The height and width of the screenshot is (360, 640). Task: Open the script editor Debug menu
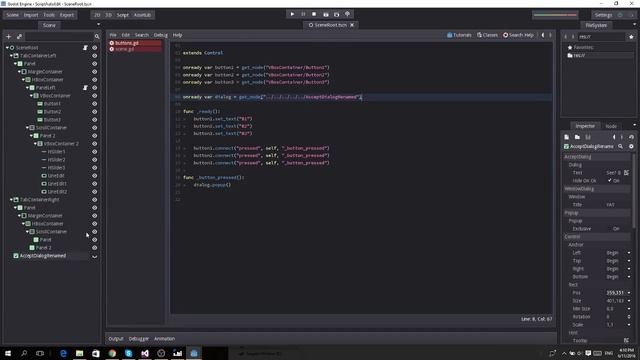tap(160, 35)
